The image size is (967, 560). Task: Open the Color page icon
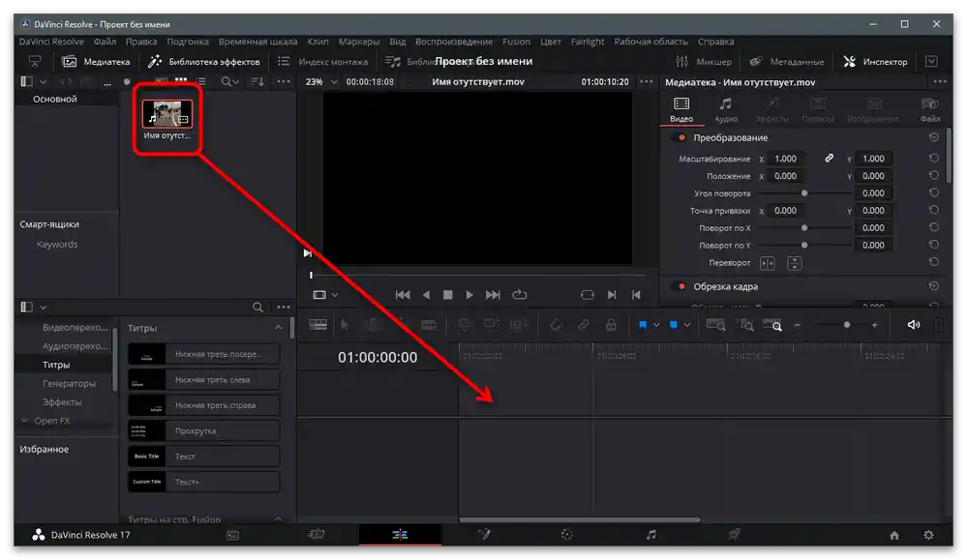(x=567, y=535)
